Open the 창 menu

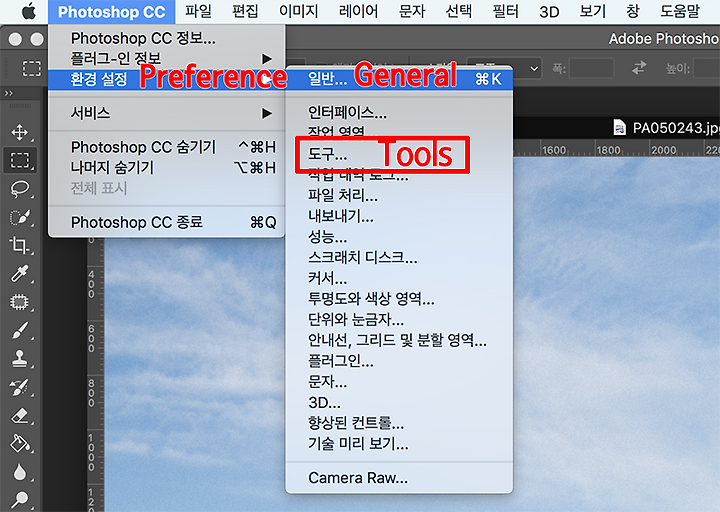coord(633,12)
